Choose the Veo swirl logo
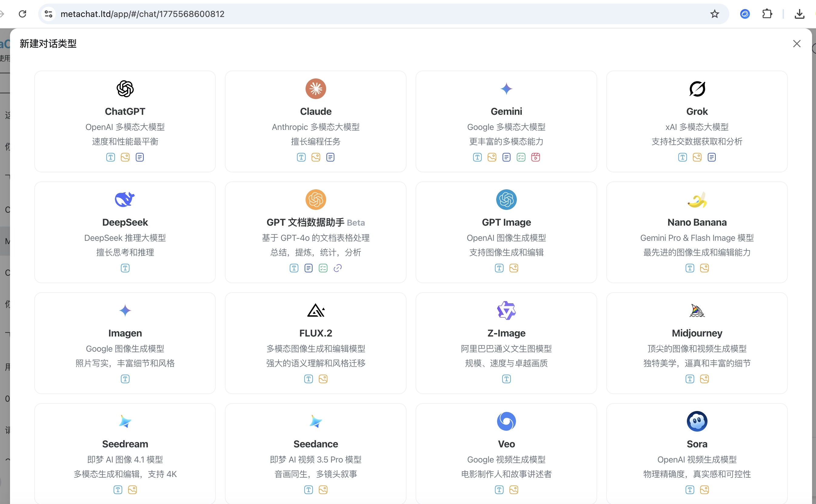Image resolution: width=816 pixels, height=504 pixels. click(x=506, y=421)
